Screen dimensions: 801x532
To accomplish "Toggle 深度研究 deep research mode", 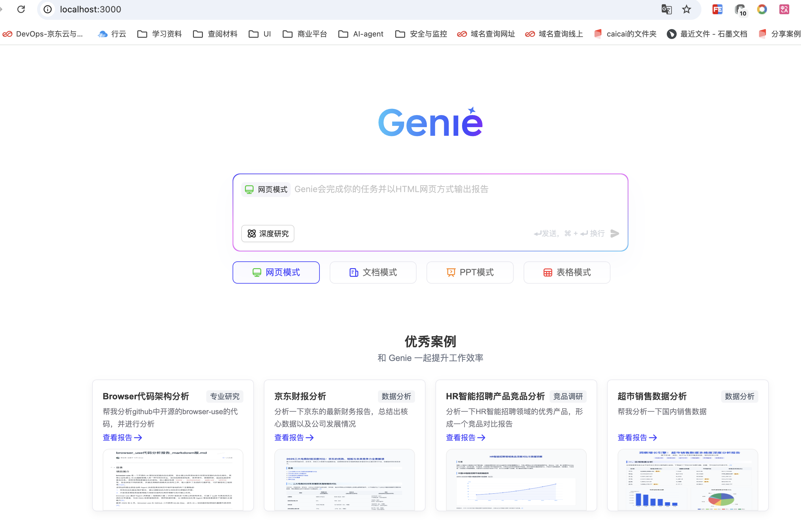I will pos(267,234).
